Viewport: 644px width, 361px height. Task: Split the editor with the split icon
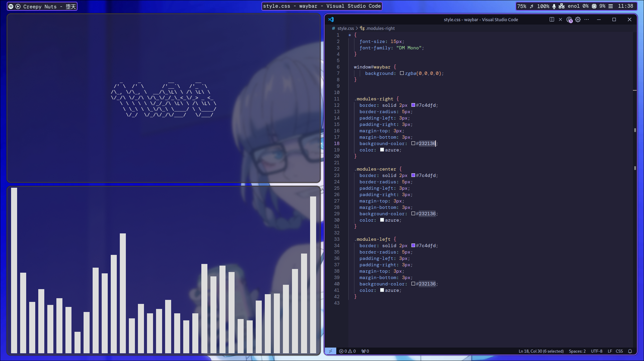(552, 19)
